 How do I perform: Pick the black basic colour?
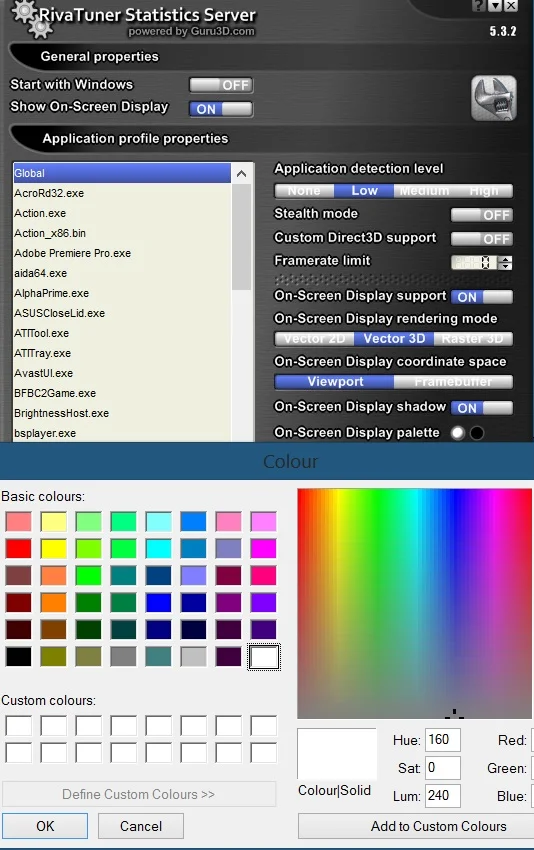(18, 656)
